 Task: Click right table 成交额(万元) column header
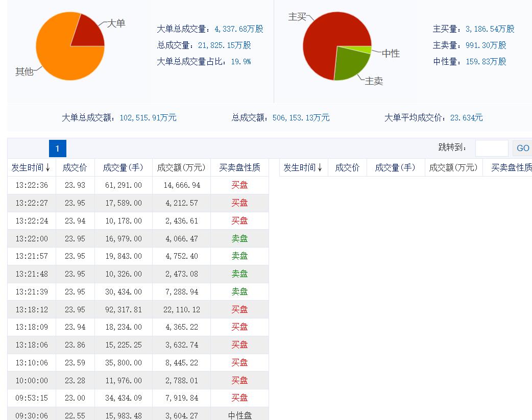point(453,167)
